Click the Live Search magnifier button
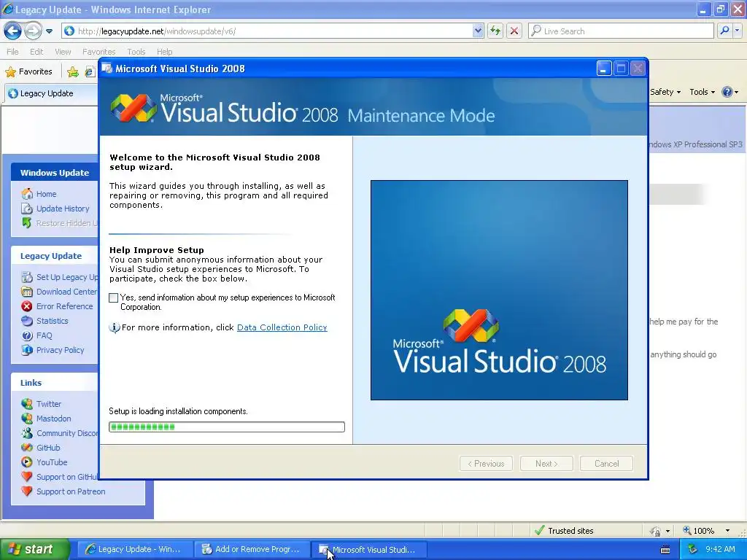This screenshot has height=560, width=747. coord(724,31)
